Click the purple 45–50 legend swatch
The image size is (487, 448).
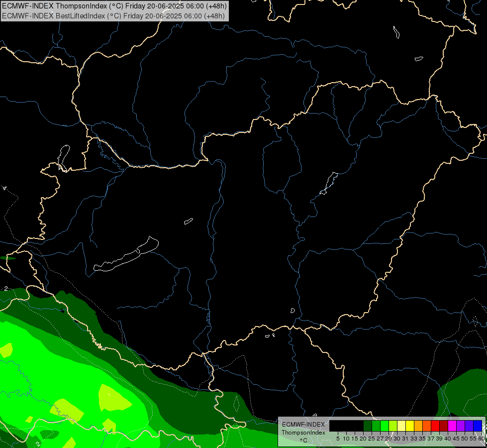(x=461, y=426)
